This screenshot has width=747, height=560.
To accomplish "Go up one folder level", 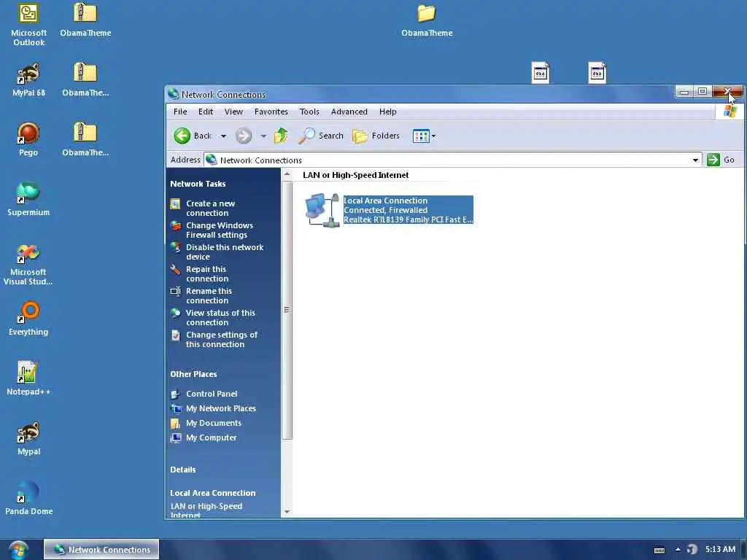I will 281,136.
